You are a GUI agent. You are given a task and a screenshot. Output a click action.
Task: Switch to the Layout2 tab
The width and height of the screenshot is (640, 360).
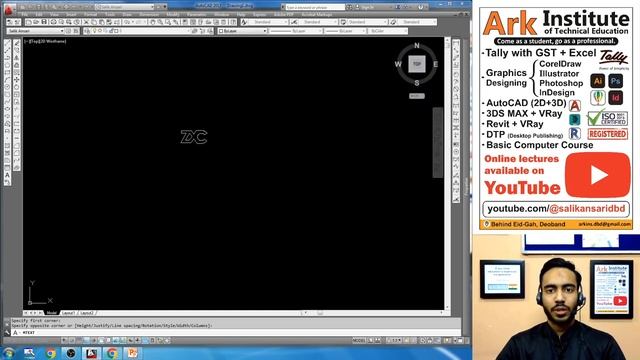[87, 313]
